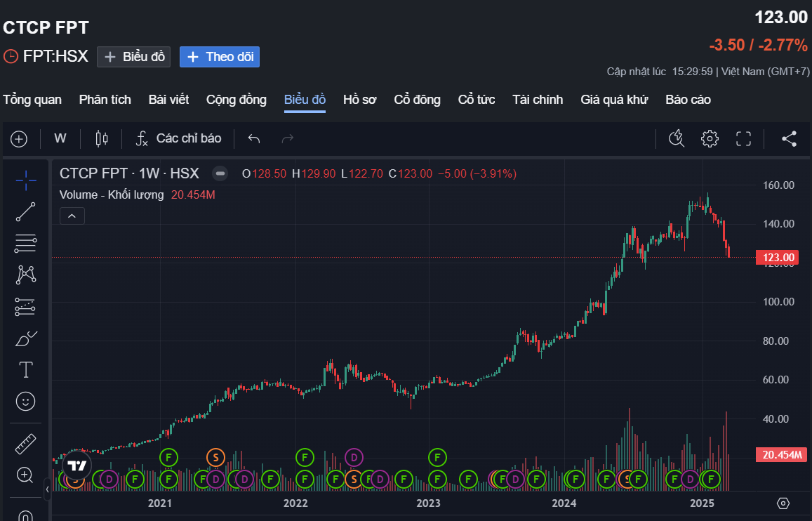Open Các chỉ báo indicators menu

click(x=179, y=138)
